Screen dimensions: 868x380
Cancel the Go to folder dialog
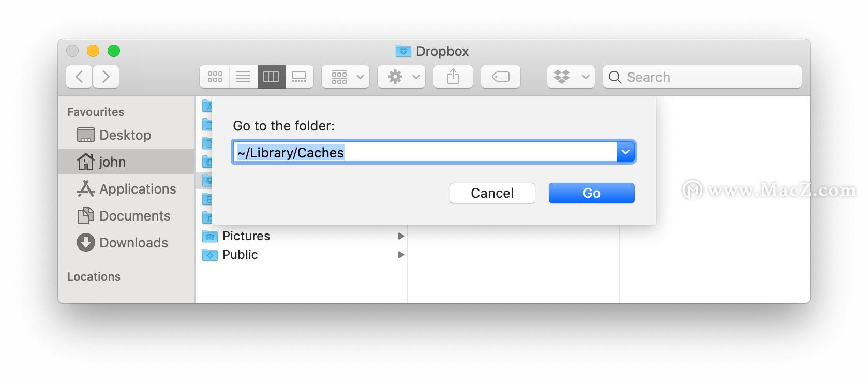point(492,193)
